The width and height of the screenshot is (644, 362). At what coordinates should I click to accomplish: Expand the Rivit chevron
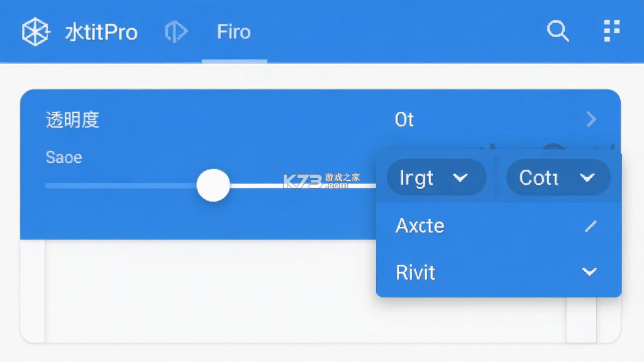[x=589, y=271]
